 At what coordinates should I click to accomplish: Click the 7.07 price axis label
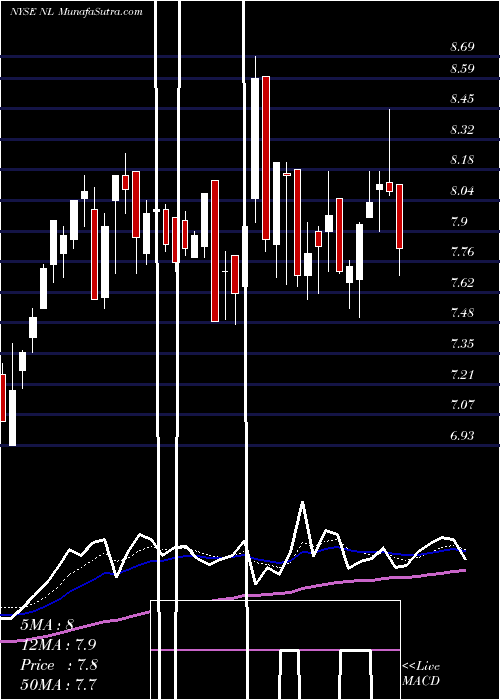pyautogui.click(x=462, y=405)
